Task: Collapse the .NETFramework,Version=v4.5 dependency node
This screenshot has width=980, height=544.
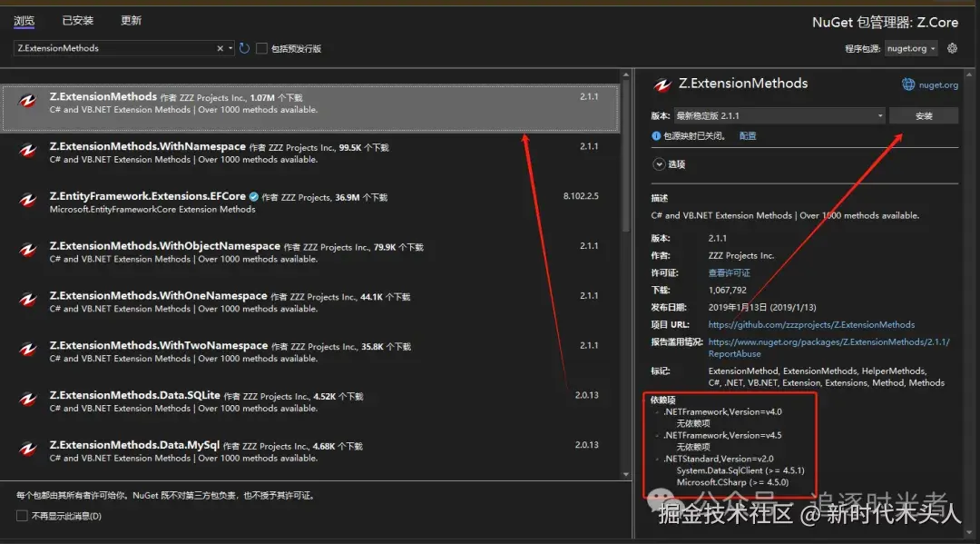Action: [x=656, y=435]
